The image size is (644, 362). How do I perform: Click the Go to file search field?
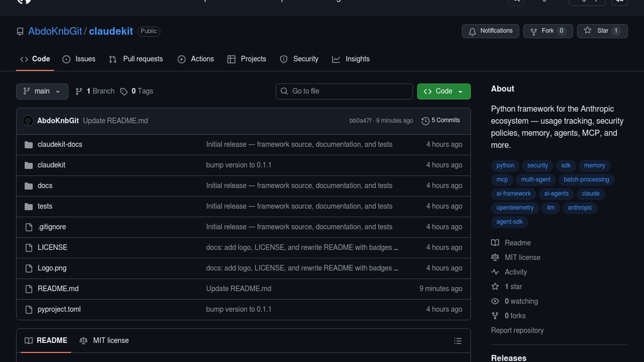point(344,91)
